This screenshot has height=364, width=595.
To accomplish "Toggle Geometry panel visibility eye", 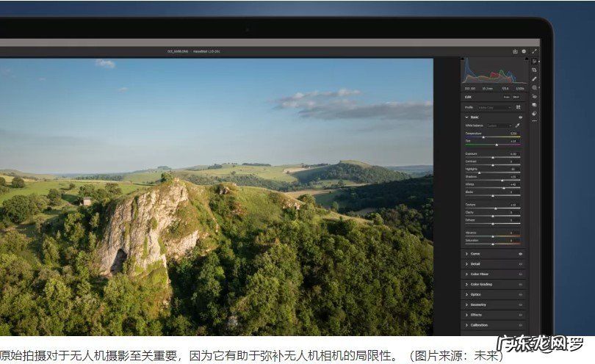I will point(520,305).
